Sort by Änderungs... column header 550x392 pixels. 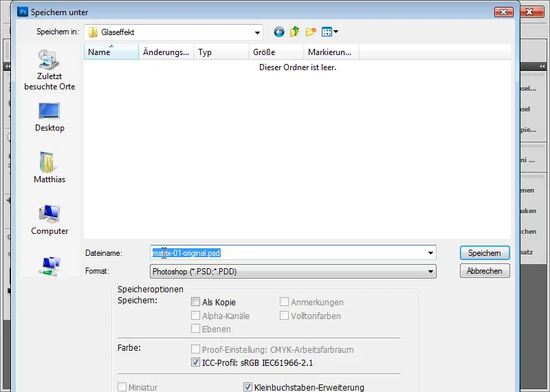coord(166,52)
